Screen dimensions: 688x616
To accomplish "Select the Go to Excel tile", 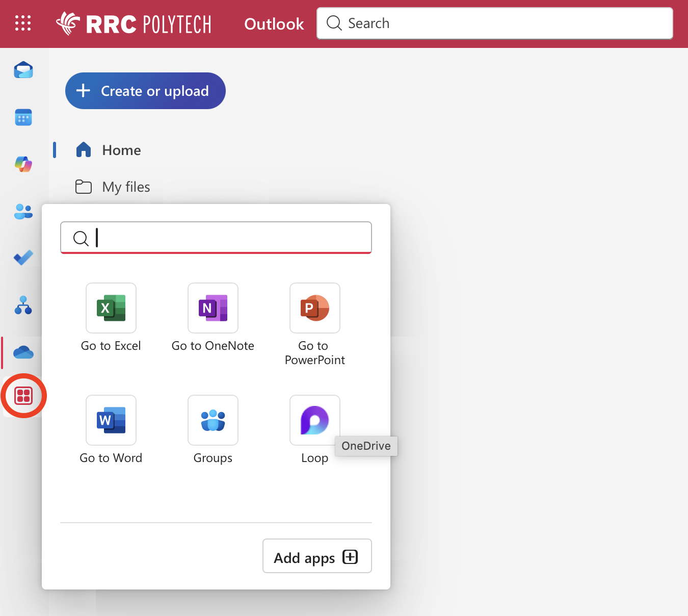I will click(x=111, y=308).
